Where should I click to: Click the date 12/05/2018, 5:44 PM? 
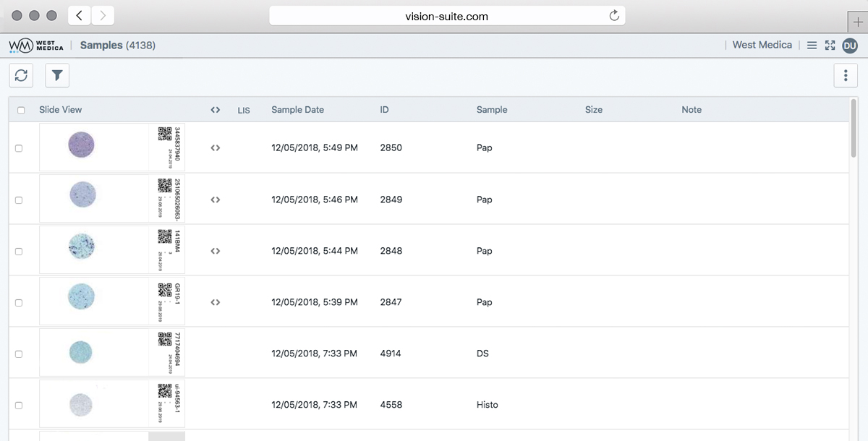pyautogui.click(x=315, y=251)
